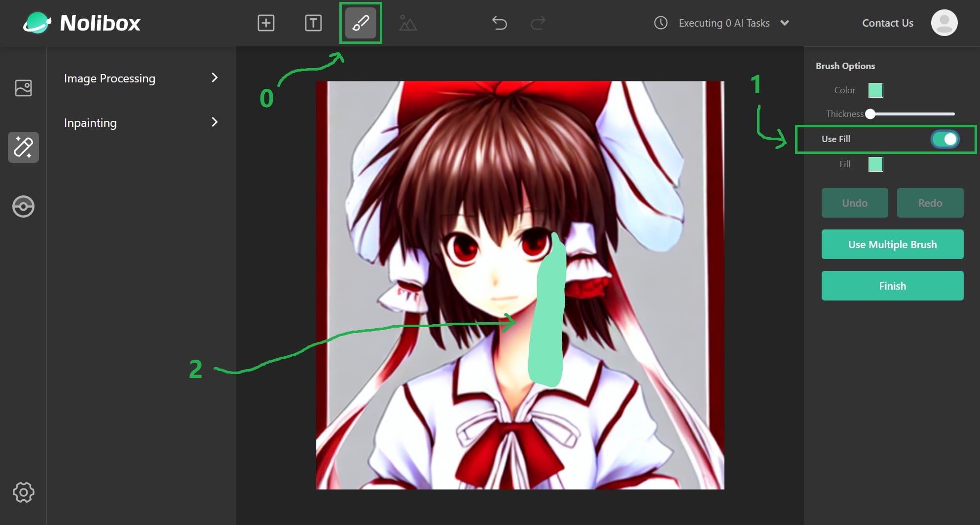Click the Undo button in Brush Options
This screenshot has height=525, width=980.
(x=855, y=203)
